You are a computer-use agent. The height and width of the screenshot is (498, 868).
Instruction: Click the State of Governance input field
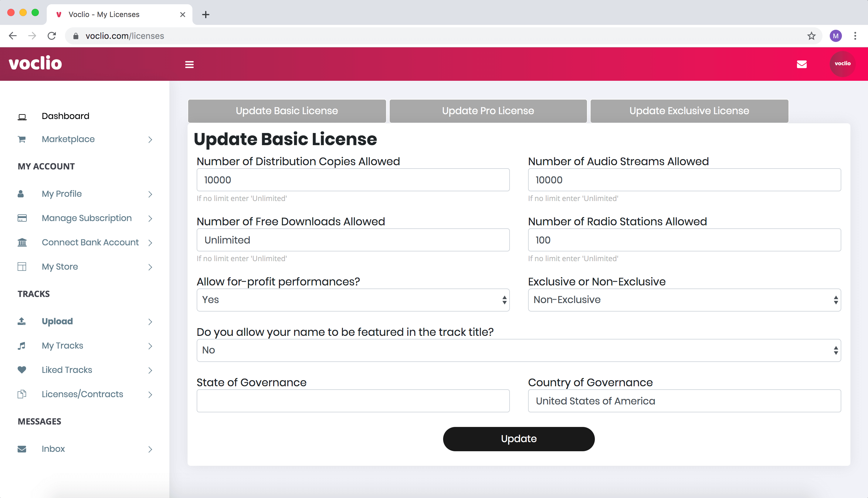[353, 401]
